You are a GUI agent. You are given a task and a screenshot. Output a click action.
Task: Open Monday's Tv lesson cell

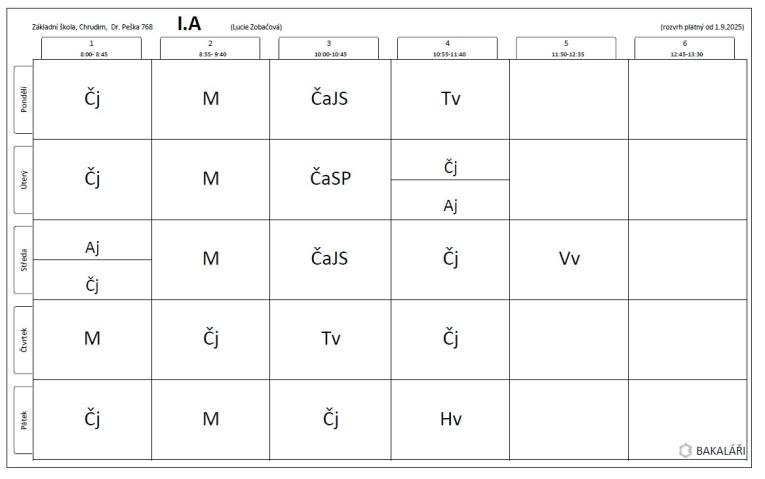click(450, 100)
